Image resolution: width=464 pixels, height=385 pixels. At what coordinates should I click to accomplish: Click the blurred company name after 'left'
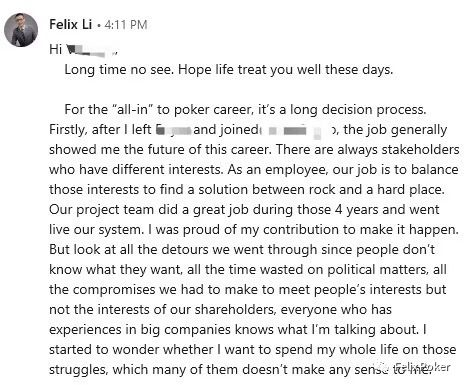coord(174,130)
